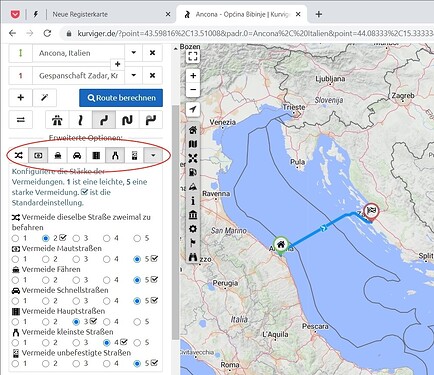Click the lightning bolt browser icon
434x375 pixels.
(x=36, y=14)
